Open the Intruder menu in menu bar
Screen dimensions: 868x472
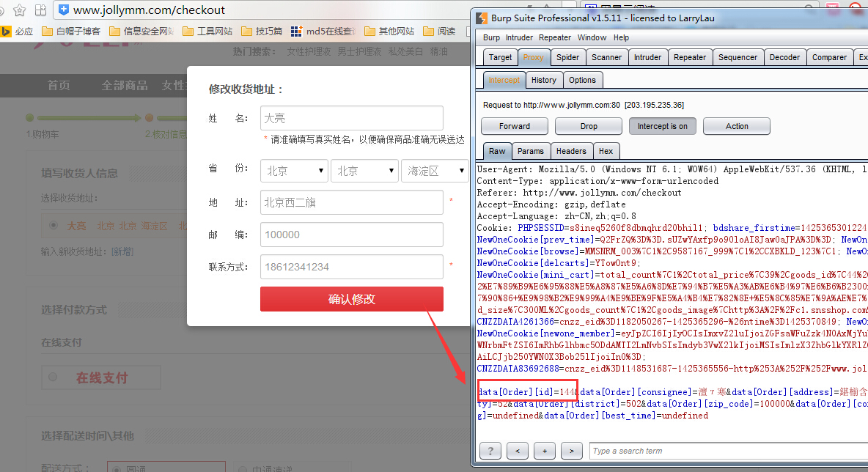519,37
